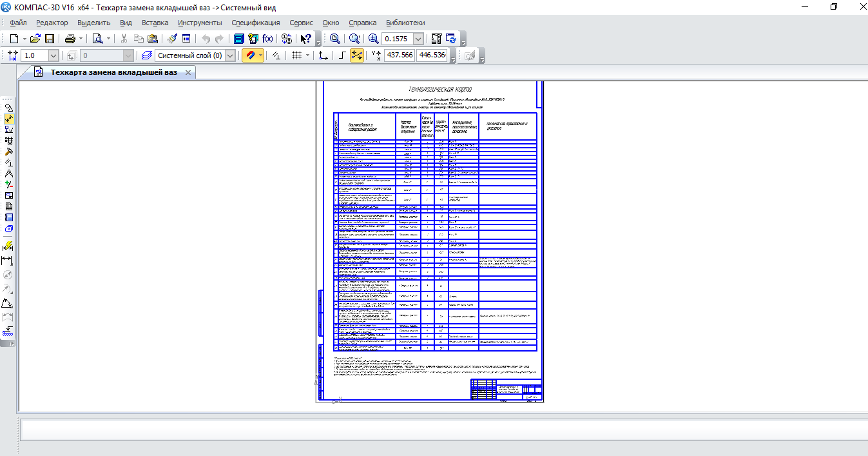Open the Designations panel icon in sidebar
Viewport: 868px width, 456px height.
(x=9, y=130)
